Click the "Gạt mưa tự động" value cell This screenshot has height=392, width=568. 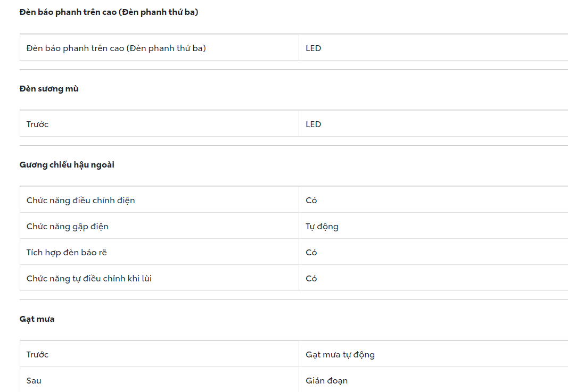coord(340,355)
